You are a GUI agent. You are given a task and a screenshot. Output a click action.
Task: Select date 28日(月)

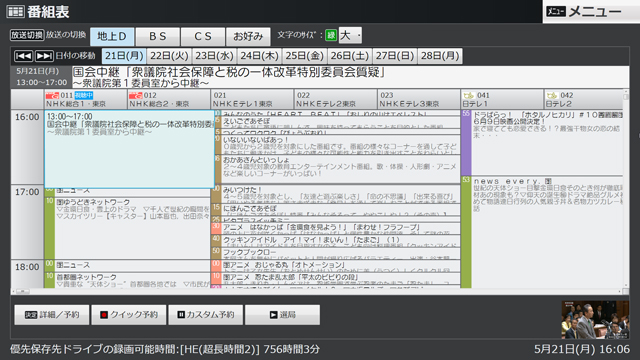pyautogui.click(x=440, y=56)
